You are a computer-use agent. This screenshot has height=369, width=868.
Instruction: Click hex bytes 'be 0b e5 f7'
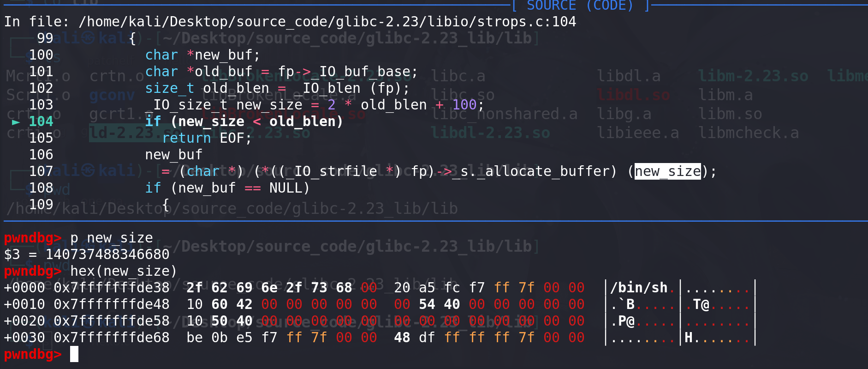coord(232,338)
